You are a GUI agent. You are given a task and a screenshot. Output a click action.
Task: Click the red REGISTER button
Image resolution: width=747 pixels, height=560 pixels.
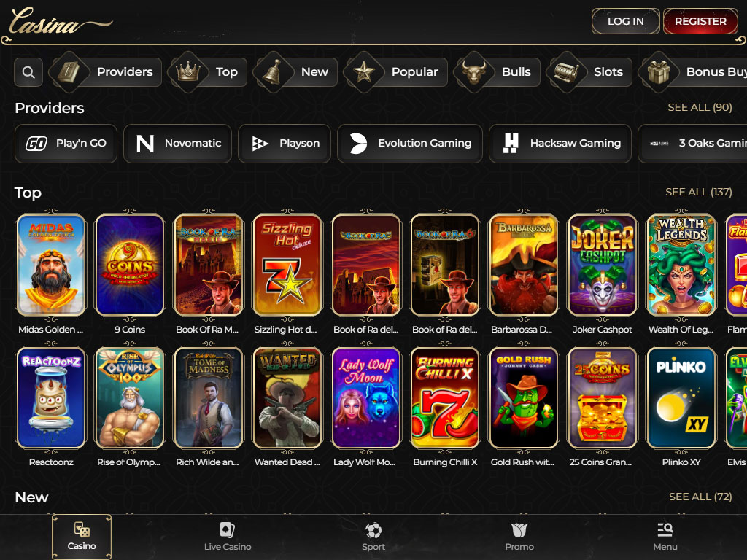point(700,21)
